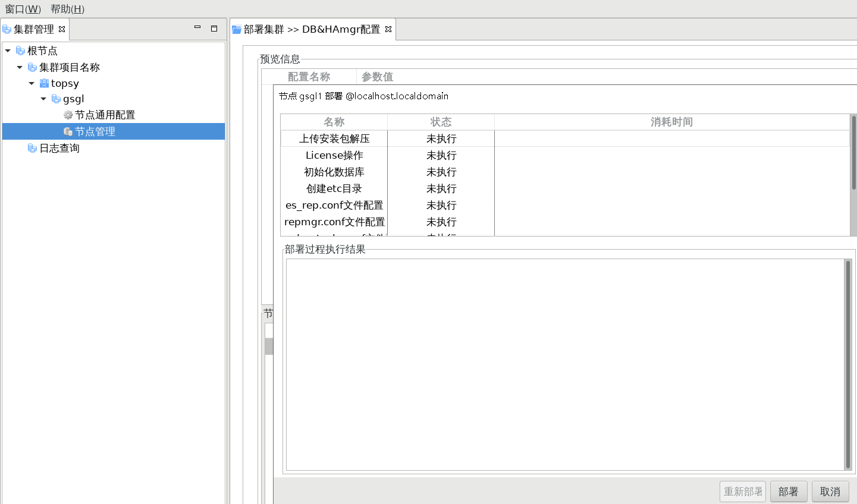Image resolution: width=857 pixels, height=504 pixels.
Task: Click the deployment steps table scrollbar
Action: [853, 153]
